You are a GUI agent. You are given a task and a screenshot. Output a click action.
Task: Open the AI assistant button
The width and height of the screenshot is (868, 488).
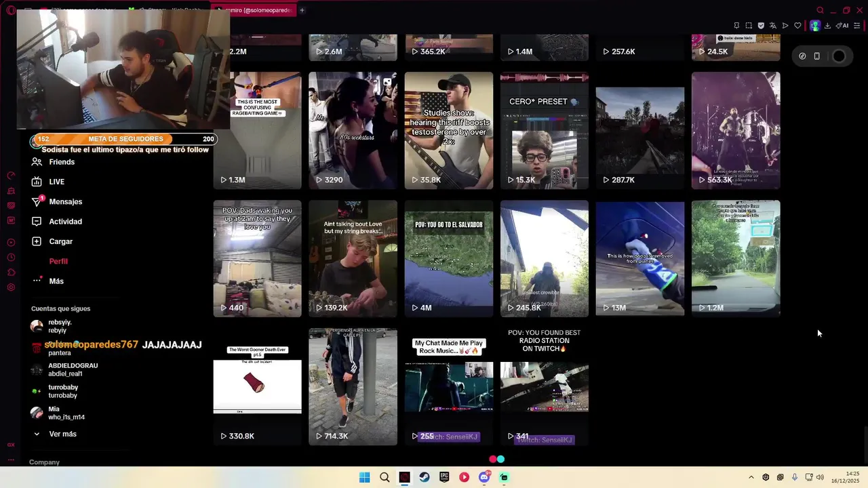click(842, 26)
